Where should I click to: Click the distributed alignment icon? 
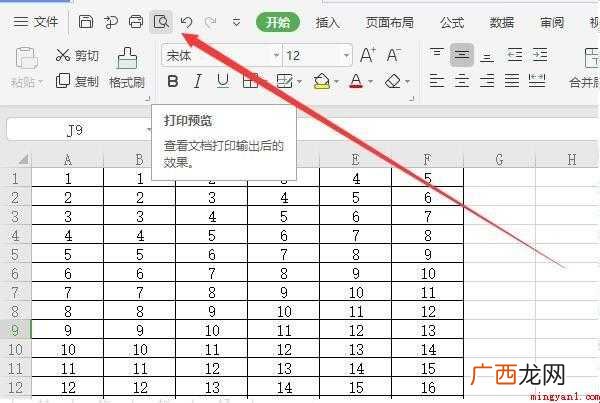tap(537, 81)
